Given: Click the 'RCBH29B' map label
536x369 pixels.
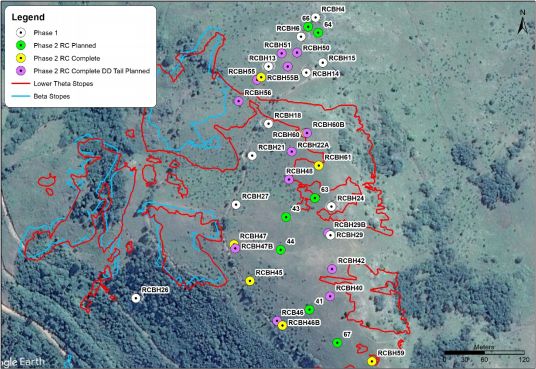Looking at the screenshot, I should point(350,225).
